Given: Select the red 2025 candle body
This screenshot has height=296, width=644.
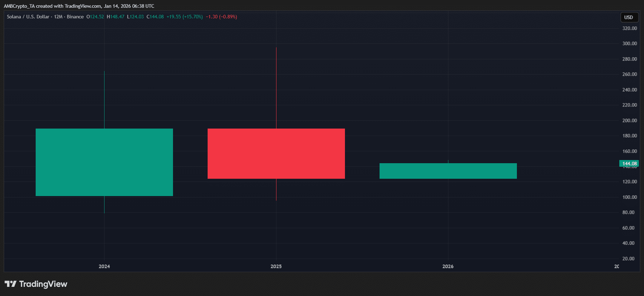Looking at the screenshot, I should [276, 153].
